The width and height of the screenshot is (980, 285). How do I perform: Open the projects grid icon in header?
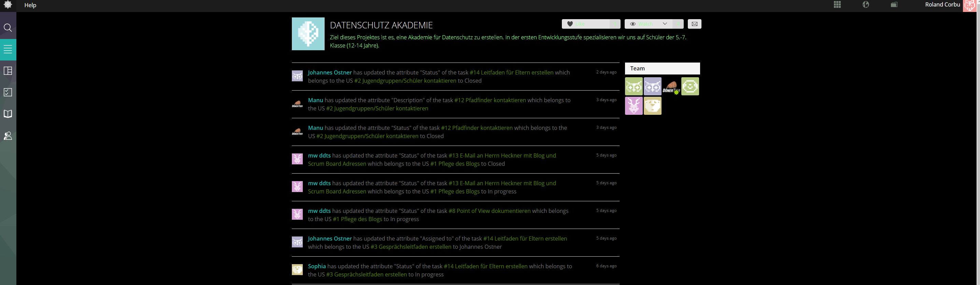tap(837, 4)
